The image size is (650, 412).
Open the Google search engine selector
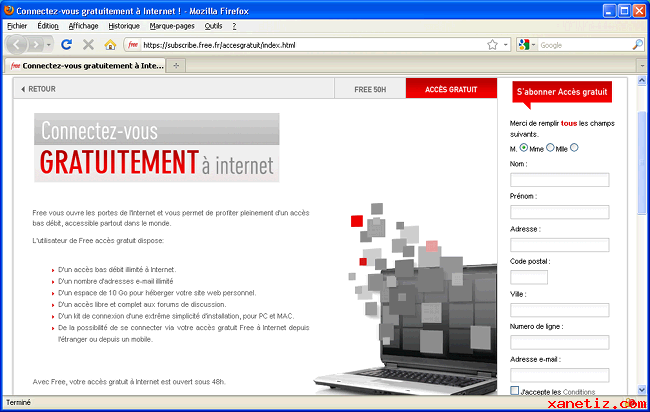(526, 45)
